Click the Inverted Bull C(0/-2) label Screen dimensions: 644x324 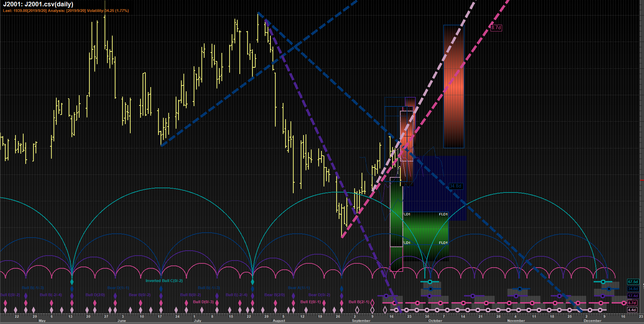point(164,281)
